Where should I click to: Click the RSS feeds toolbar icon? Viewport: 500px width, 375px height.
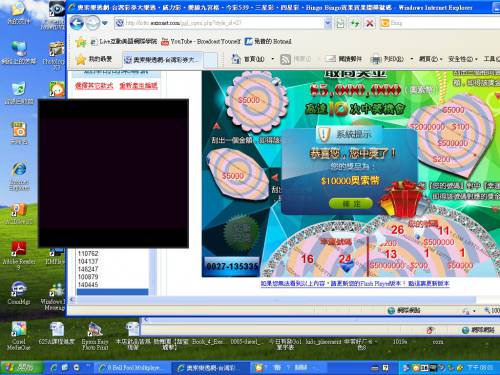coord(285,59)
